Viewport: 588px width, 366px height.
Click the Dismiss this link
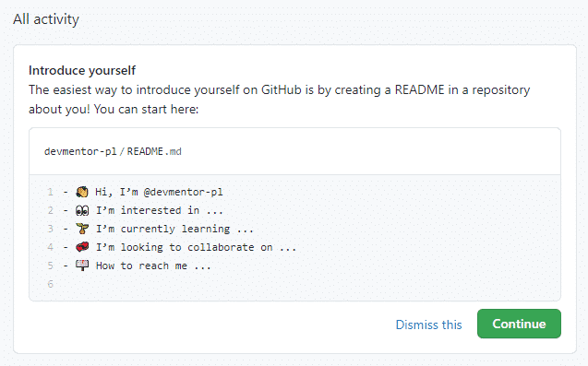click(x=428, y=325)
